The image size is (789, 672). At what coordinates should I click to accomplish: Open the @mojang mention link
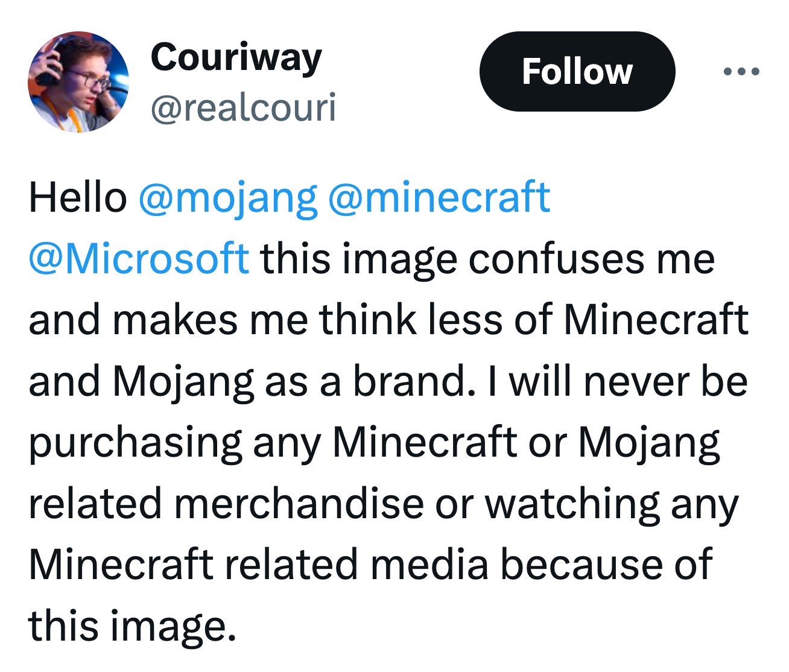[227, 198]
